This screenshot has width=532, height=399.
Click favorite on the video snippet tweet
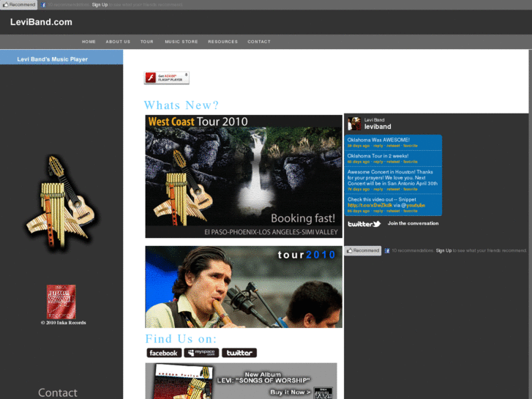411,211
